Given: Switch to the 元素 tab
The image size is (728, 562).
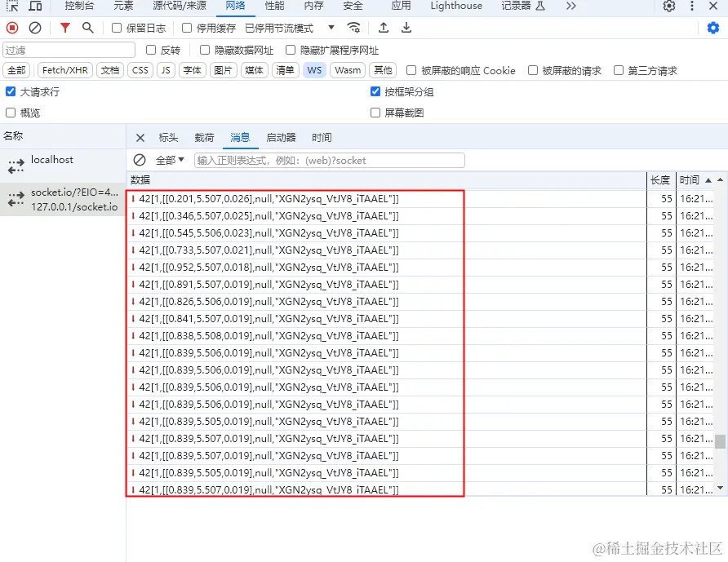Looking at the screenshot, I should point(123,6).
